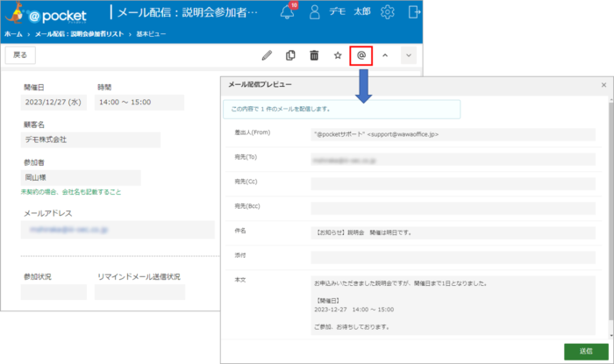
Task: Click the 宛先(Bcc) field in preview
Action: point(453,208)
